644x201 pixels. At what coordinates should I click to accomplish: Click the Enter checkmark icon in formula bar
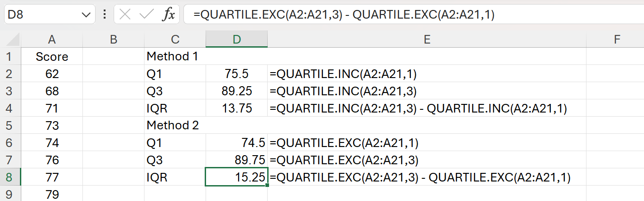point(146,15)
